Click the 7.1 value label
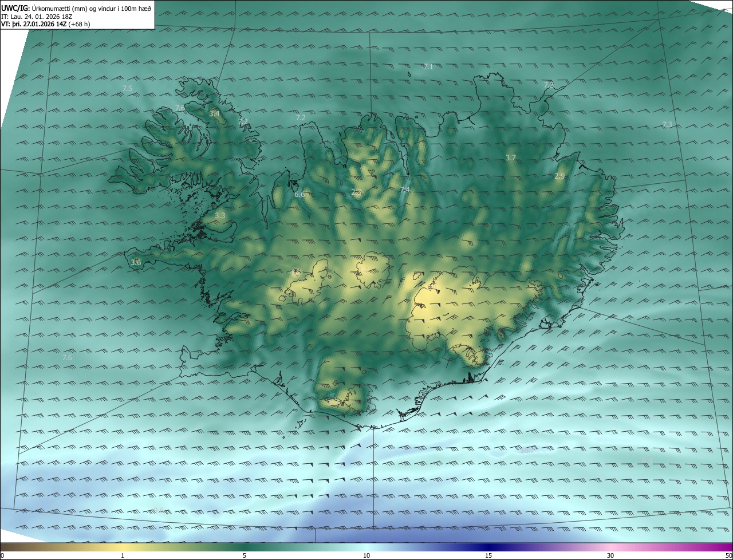 [428, 67]
